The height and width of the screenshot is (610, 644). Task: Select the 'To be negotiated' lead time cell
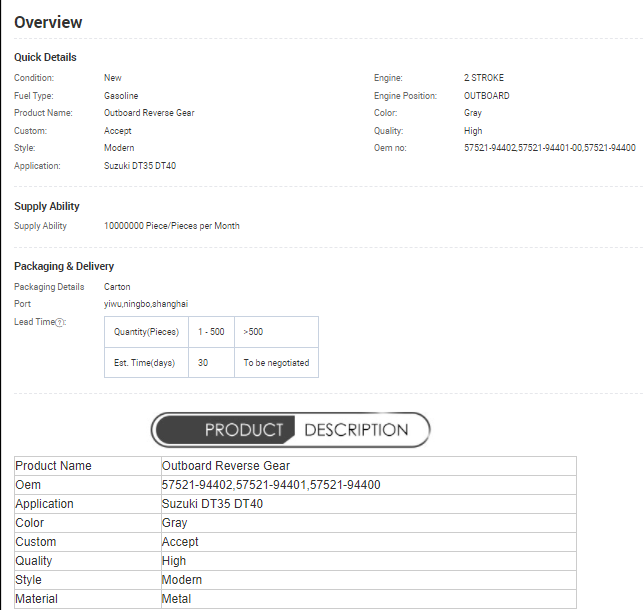pyautogui.click(x=277, y=363)
